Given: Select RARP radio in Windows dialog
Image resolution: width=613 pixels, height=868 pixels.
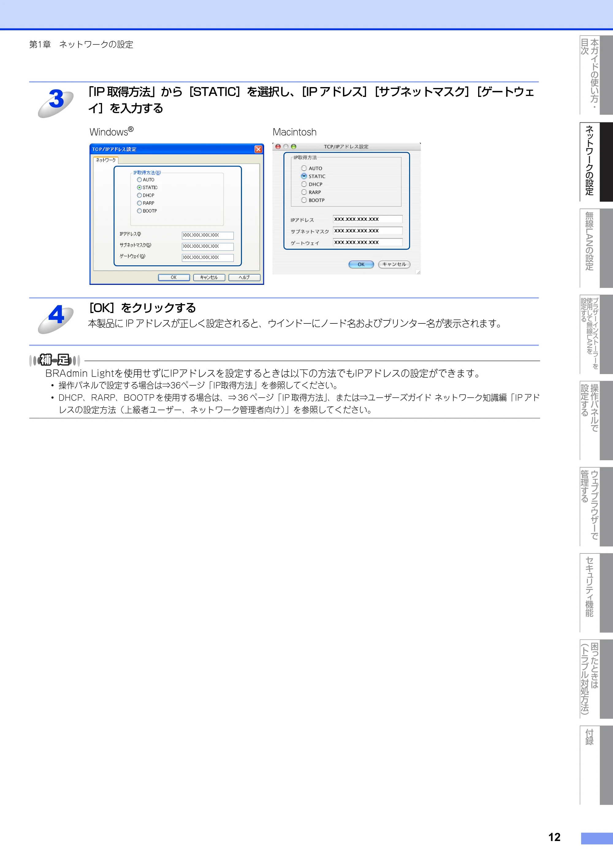Looking at the screenshot, I should click(139, 203).
